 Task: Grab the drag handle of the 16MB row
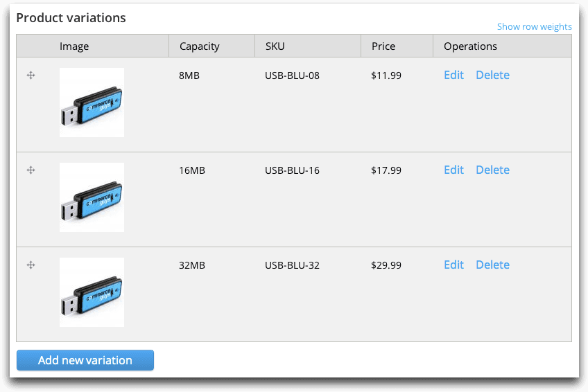[31, 170]
